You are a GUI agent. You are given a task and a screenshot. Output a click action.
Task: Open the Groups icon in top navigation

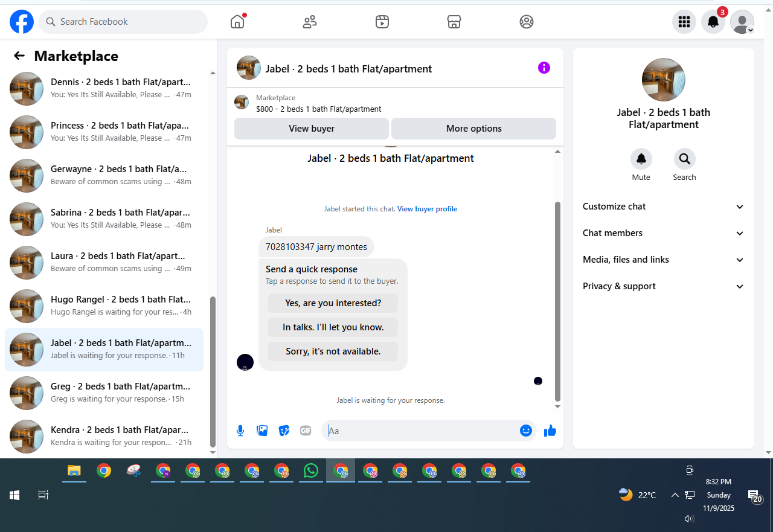tap(527, 22)
